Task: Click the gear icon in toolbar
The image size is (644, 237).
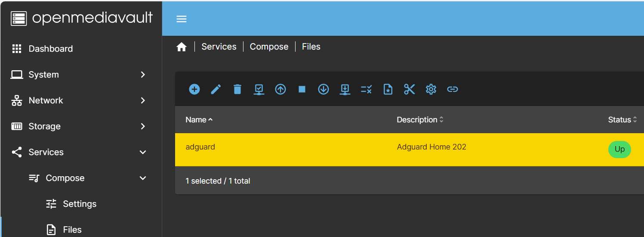Action: 431,89
